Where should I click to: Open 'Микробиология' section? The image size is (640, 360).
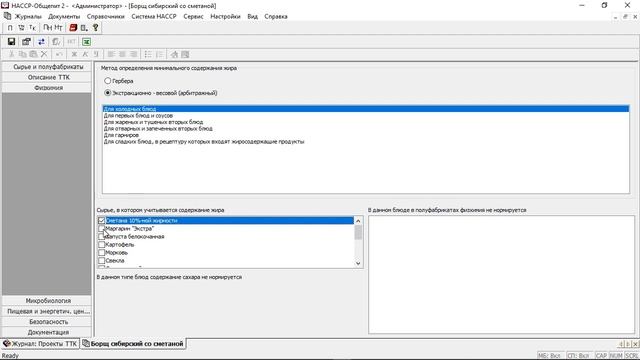pyautogui.click(x=47, y=300)
